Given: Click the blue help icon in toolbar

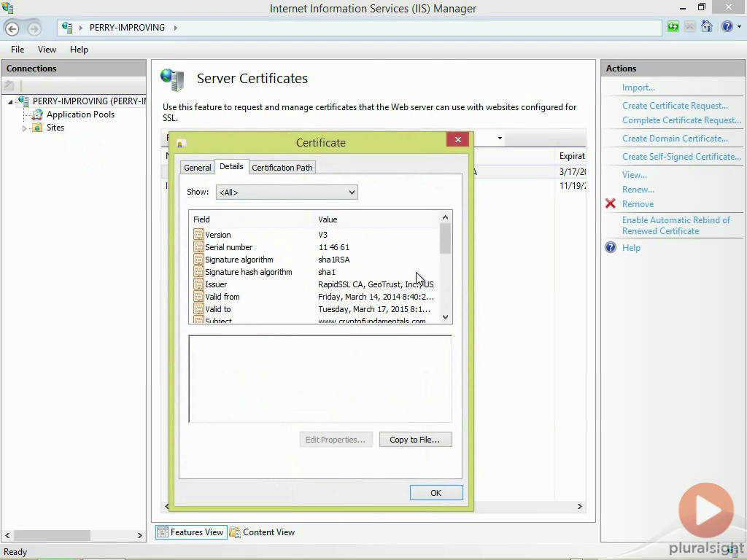Looking at the screenshot, I should click(727, 27).
